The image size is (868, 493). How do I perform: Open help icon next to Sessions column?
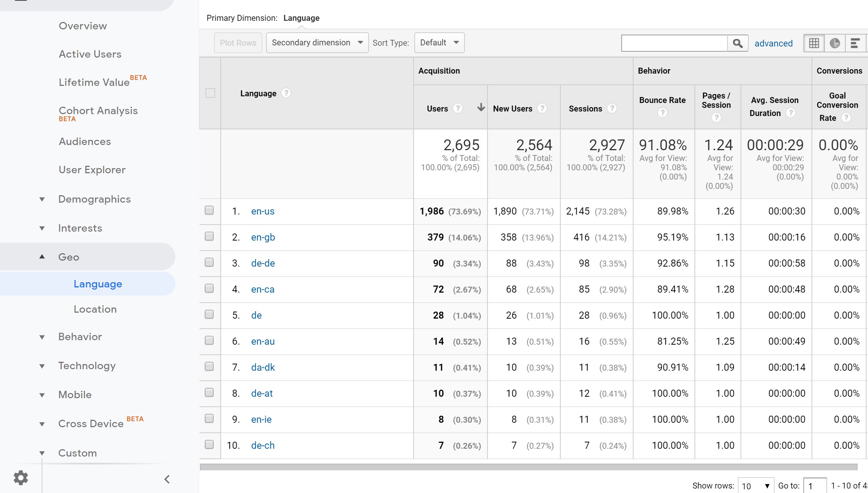click(x=612, y=108)
